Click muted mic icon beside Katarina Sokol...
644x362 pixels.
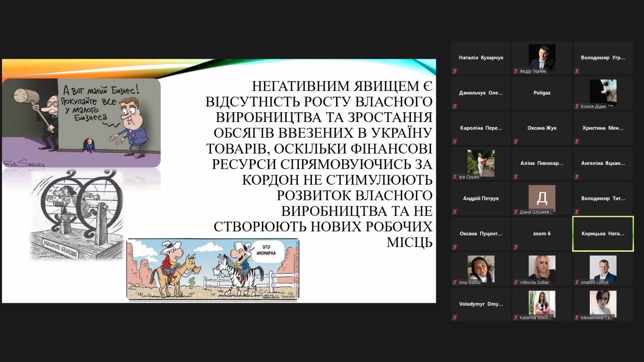pyautogui.click(x=516, y=317)
